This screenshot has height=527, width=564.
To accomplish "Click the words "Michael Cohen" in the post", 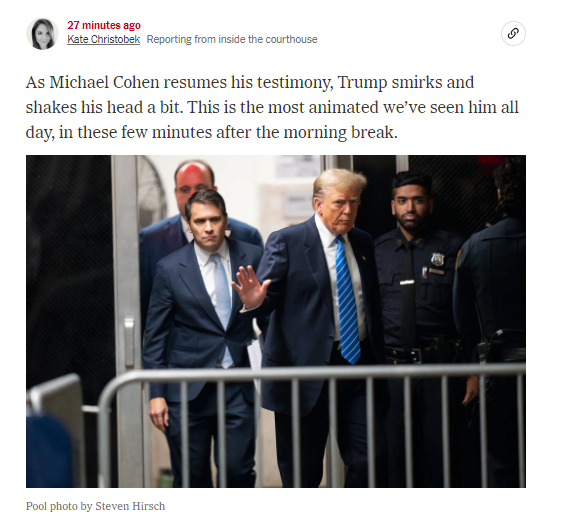I will click(x=104, y=82).
